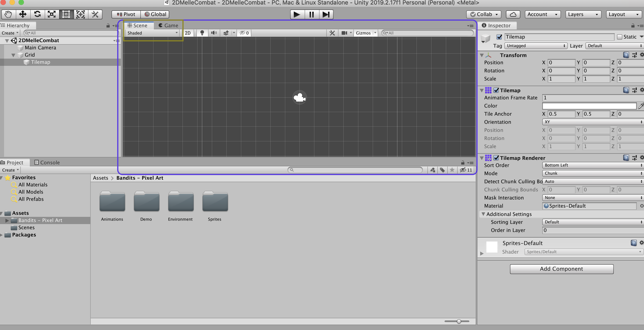Screen dimensions: 644x330
Task: Switch to the Game tab
Action: point(169,25)
